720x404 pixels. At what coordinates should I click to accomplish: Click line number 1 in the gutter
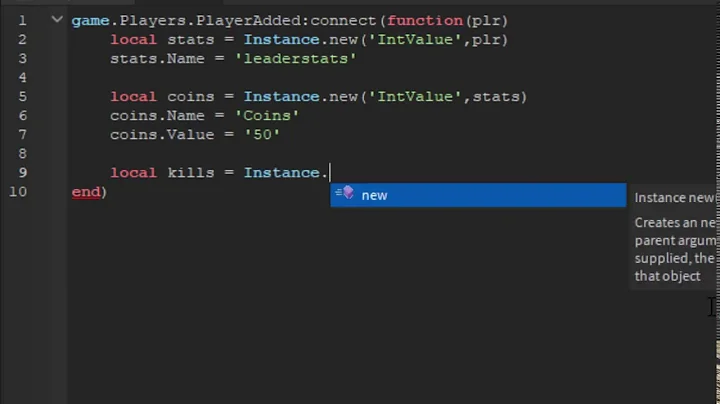click(22, 21)
